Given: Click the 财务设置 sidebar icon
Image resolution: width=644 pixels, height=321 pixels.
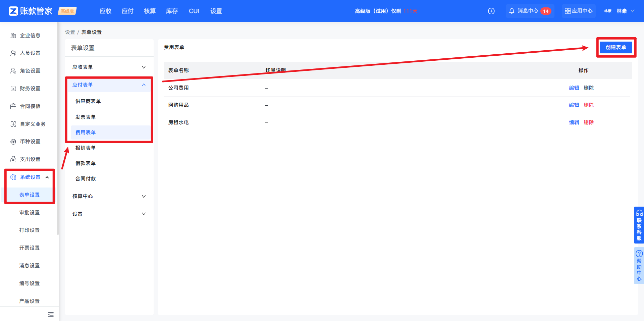Looking at the screenshot, I should tap(13, 89).
